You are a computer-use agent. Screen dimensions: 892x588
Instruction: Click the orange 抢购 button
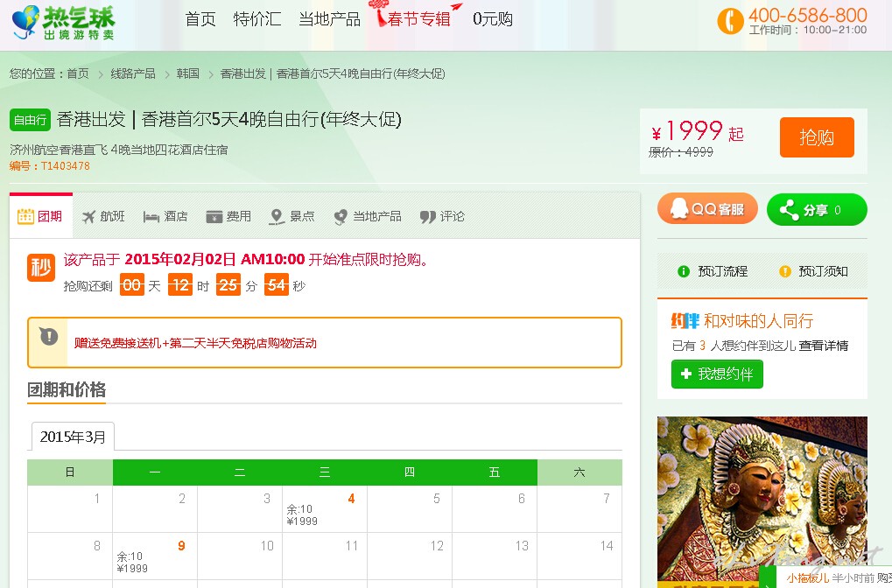816,137
